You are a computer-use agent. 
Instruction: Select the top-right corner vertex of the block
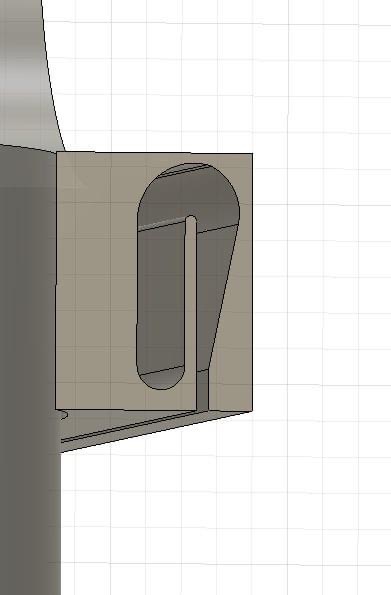[x=252, y=153]
